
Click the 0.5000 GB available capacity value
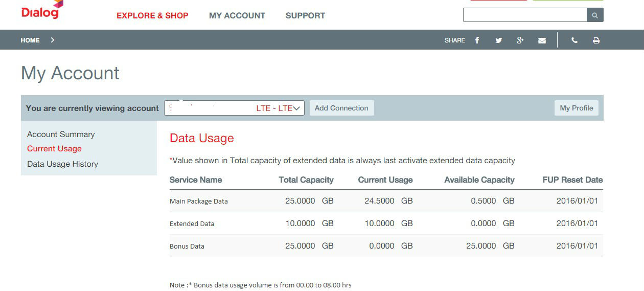(x=493, y=201)
